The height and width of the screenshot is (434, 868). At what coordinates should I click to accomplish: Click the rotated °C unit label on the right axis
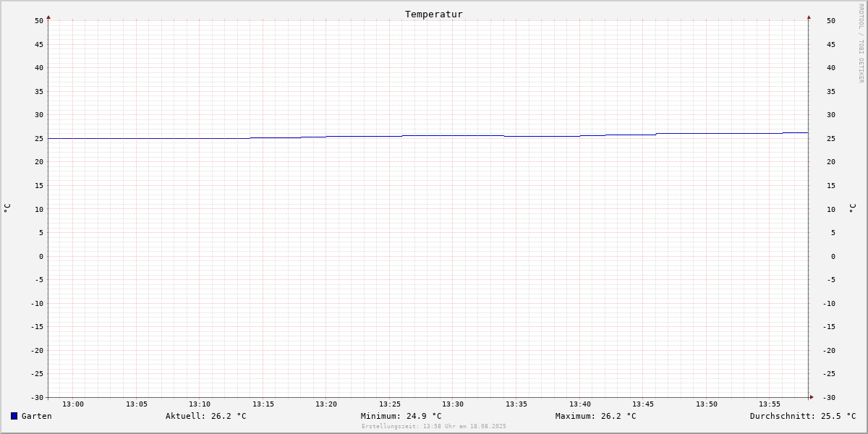pyautogui.click(x=852, y=208)
